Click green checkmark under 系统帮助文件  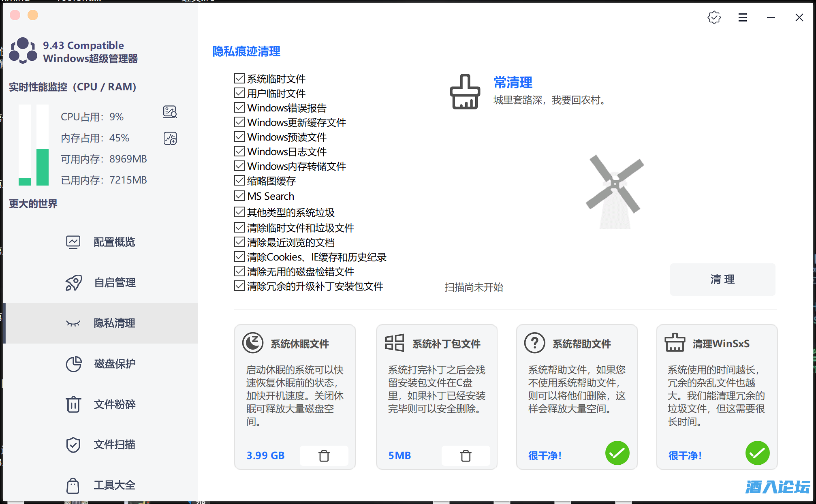[x=617, y=453]
